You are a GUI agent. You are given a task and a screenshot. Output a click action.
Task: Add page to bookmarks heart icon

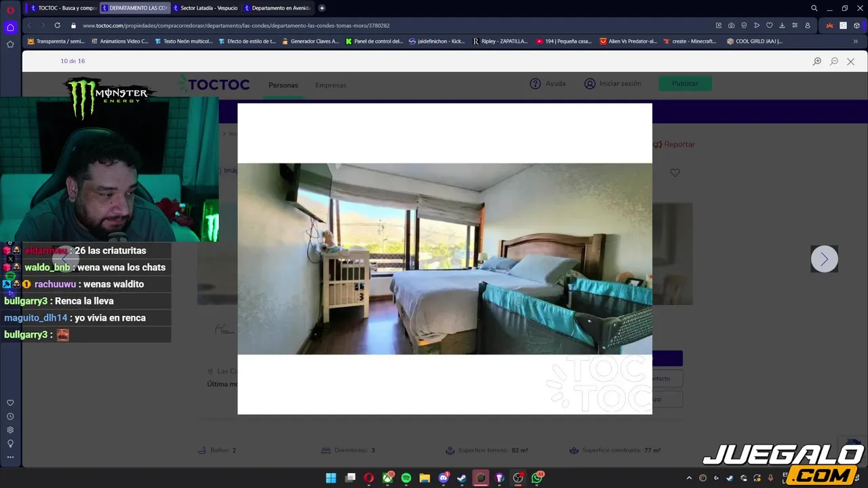[769, 26]
